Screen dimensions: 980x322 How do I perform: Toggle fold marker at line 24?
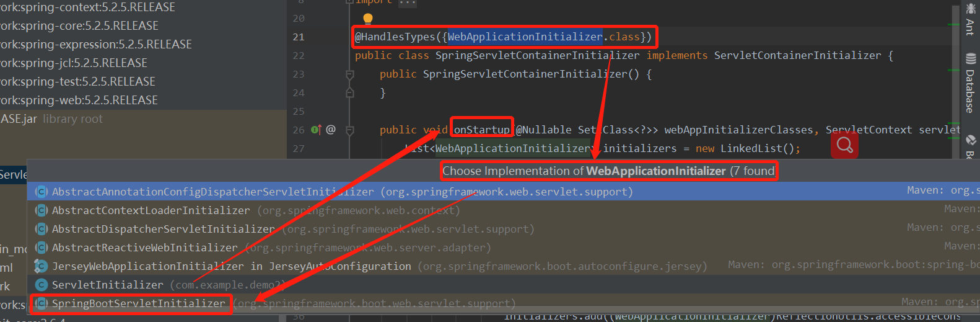coord(349,93)
